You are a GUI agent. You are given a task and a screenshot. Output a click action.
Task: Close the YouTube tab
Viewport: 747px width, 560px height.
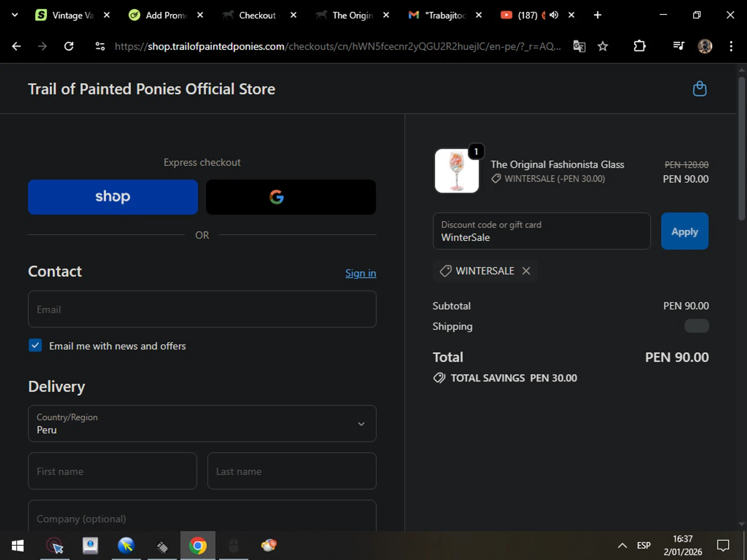coord(571,15)
